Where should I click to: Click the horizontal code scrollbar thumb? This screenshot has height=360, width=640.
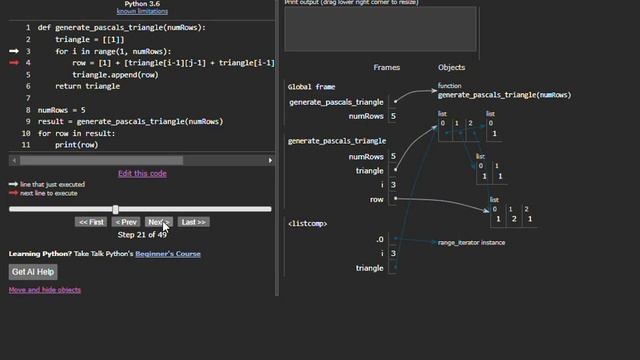101,160
